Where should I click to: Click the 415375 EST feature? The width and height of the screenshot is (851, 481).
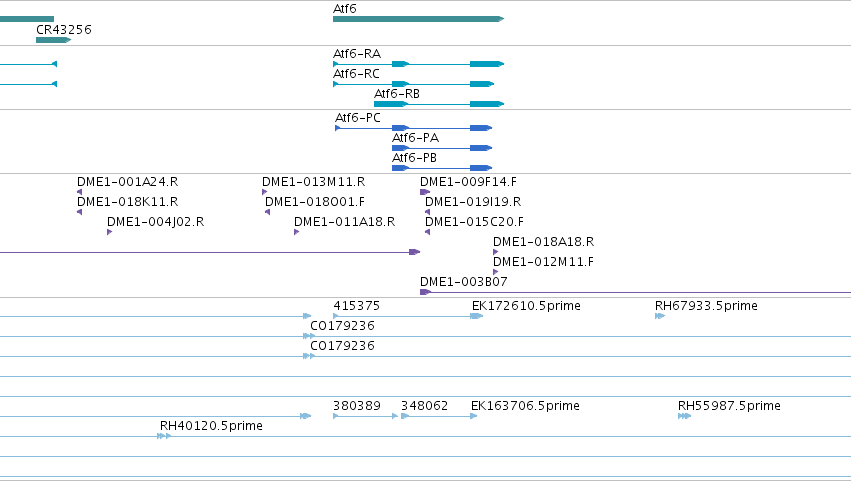coord(408,317)
